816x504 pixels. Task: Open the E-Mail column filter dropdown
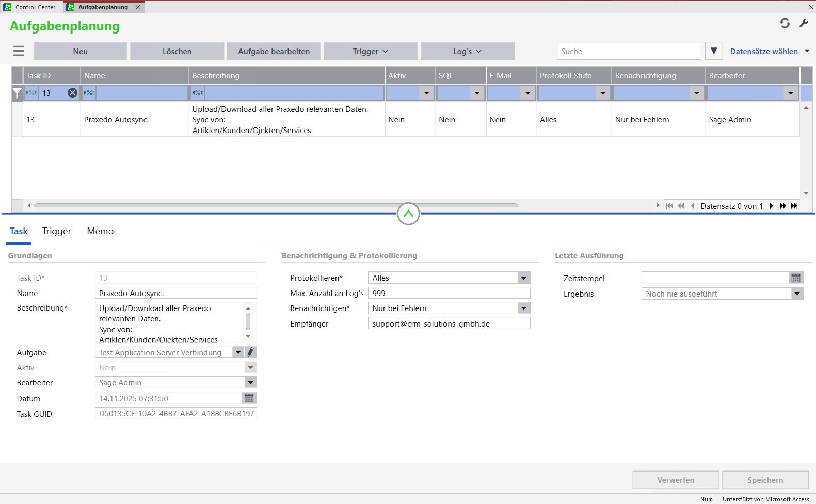coord(527,93)
